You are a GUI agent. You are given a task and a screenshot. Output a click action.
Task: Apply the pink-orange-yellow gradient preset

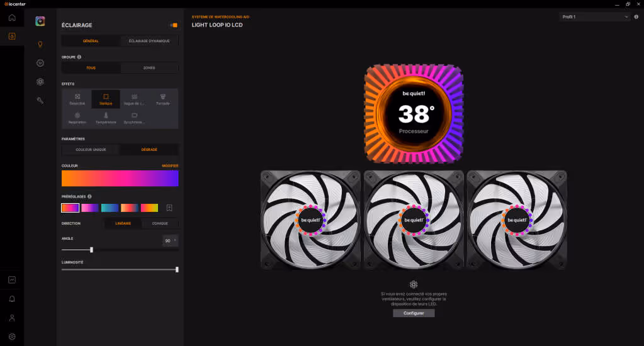coord(149,208)
